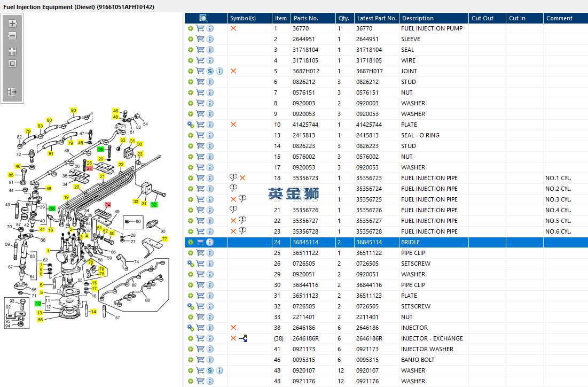
Task: Click the note bubble icon on NO.4 CYL. pipe row
Action: [x=233, y=210]
